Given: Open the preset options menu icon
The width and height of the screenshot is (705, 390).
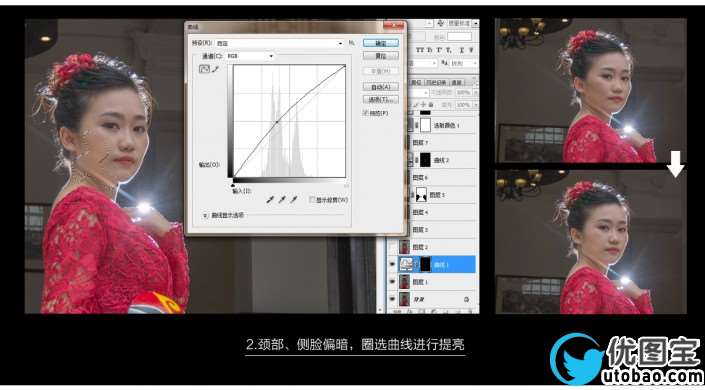Looking at the screenshot, I should 352,43.
